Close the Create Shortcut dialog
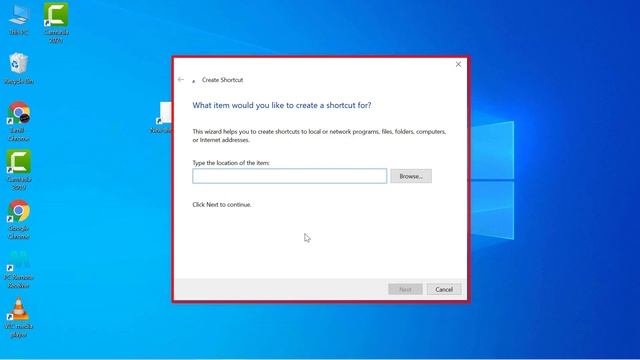Viewport: 640px width, 360px height. [458, 64]
